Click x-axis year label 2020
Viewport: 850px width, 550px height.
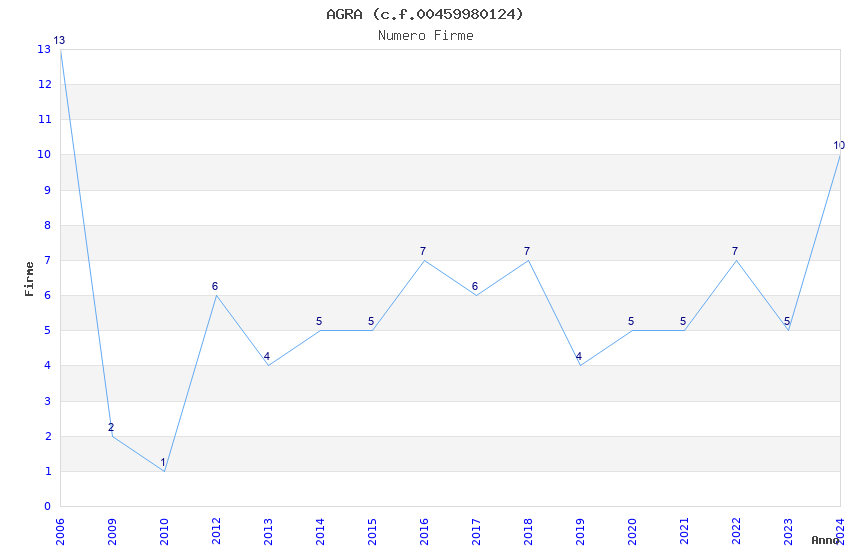tap(633, 532)
